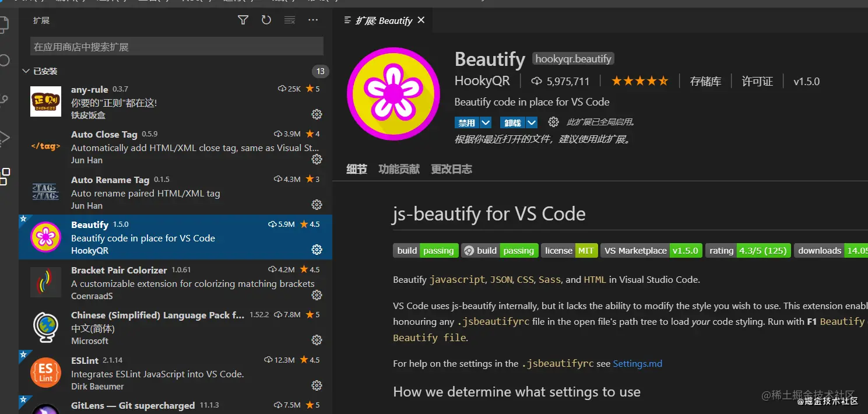Click the Auto Close Tag extension icon
This screenshot has width=868, height=414.
tap(45, 146)
